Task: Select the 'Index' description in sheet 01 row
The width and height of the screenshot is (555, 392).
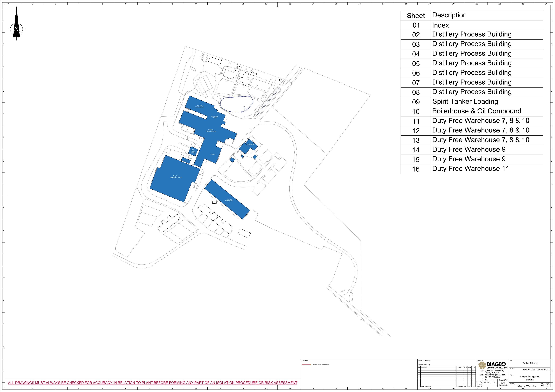Action: pos(440,25)
